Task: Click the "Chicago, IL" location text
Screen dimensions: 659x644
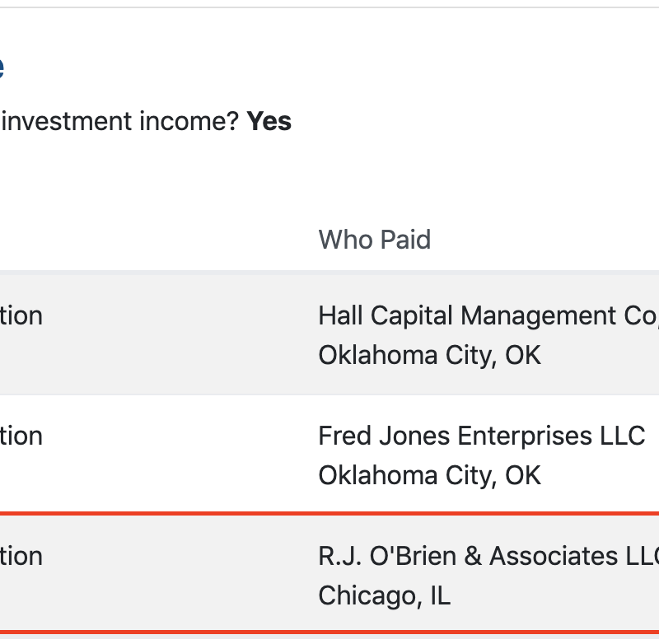Action: 384,595
